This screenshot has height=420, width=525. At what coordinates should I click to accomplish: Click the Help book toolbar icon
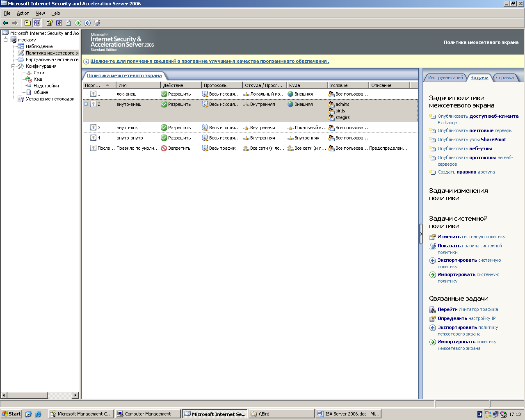coord(49,23)
